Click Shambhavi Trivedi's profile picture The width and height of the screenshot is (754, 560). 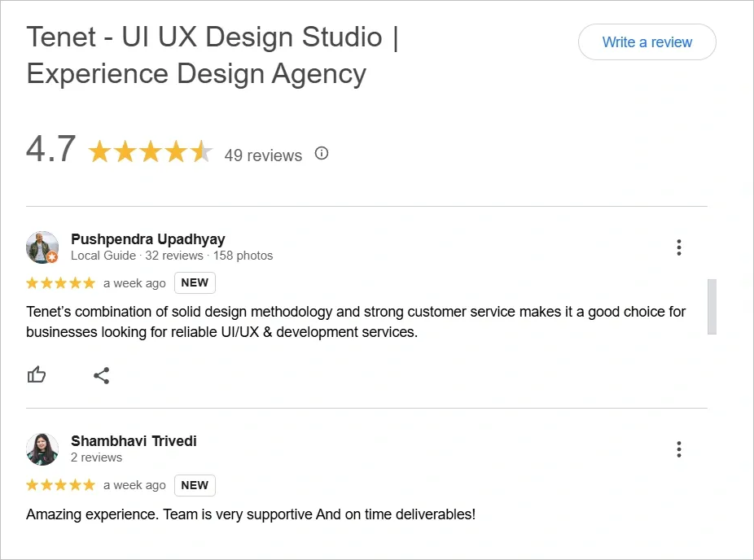pyautogui.click(x=42, y=449)
